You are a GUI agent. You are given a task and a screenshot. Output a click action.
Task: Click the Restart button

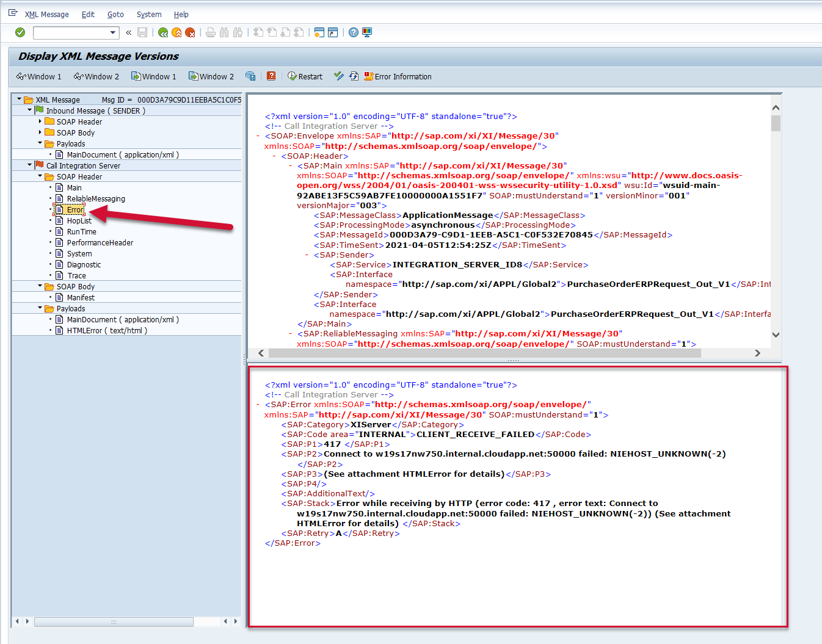coord(305,76)
